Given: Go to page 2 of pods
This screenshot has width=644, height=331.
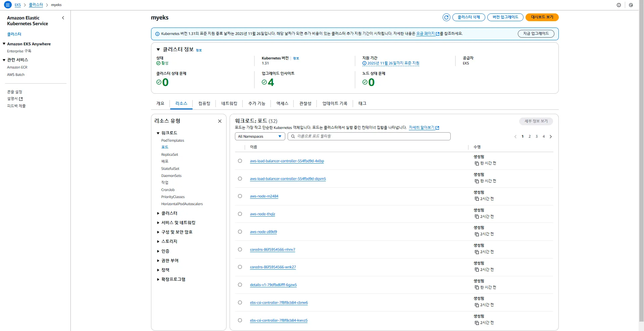Looking at the screenshot, I should point(530,137).
